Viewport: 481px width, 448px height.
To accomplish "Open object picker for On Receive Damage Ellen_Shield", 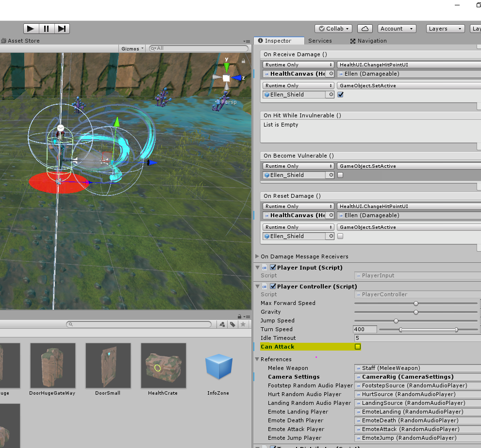I will [332, 95].
